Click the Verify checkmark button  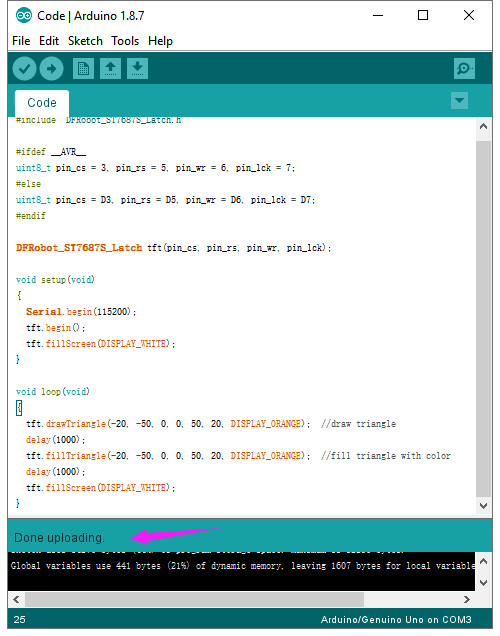[x=24, y=69]
